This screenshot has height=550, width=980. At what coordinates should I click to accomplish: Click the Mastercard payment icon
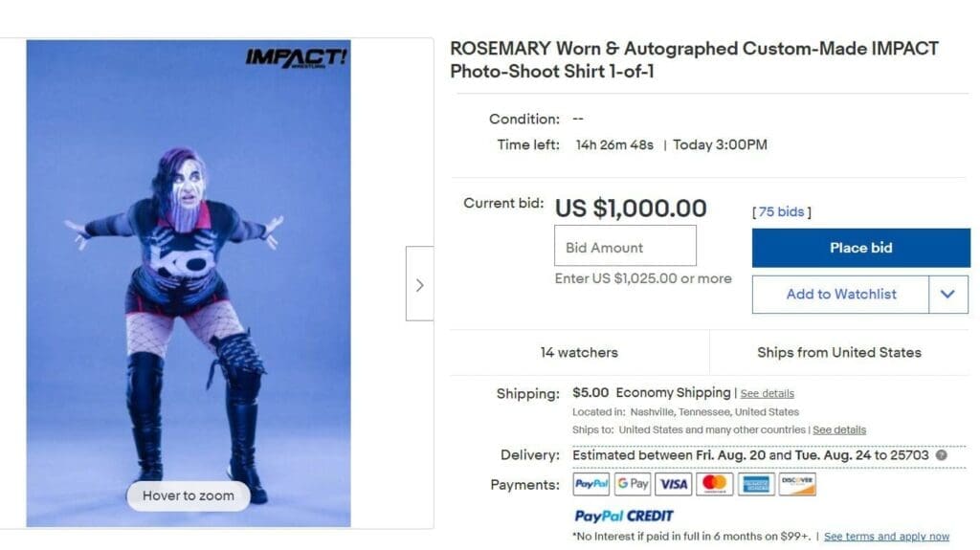[x=714, y=484]
